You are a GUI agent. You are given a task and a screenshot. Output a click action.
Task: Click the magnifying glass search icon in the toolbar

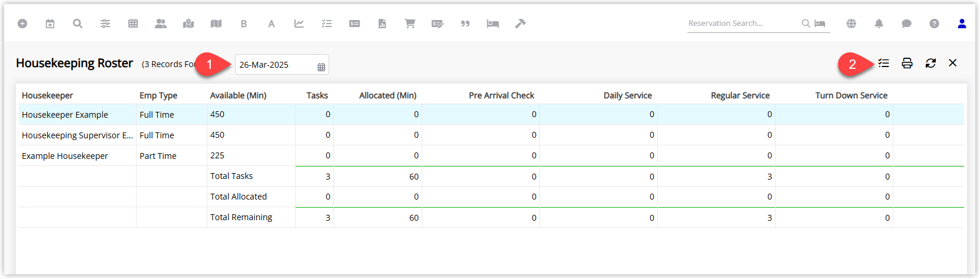tap(78, 24)
